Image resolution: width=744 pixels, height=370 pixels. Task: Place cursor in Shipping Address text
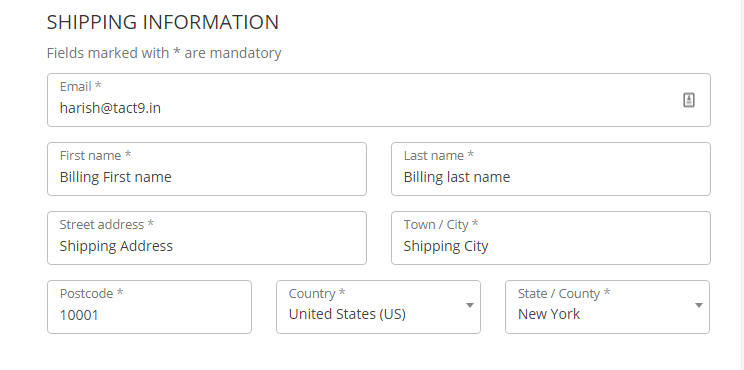[x=116, y=246]
